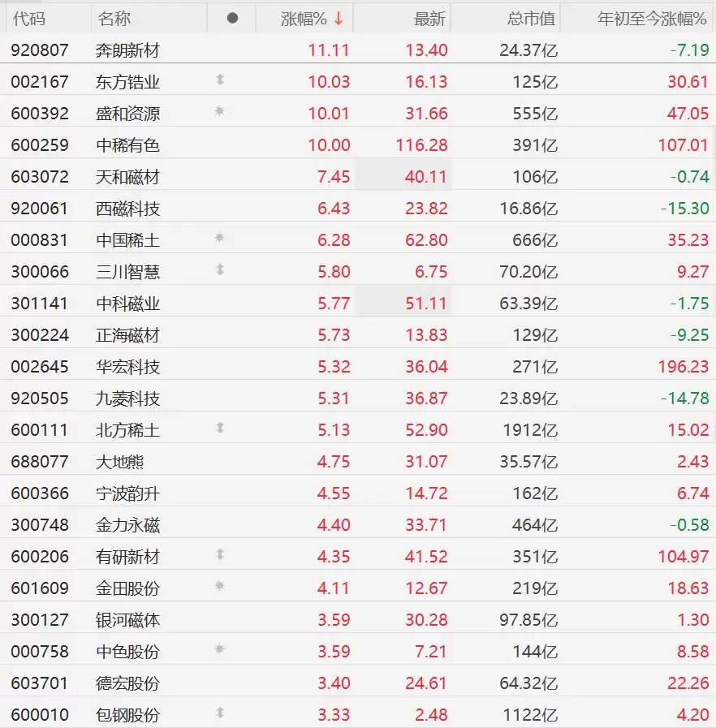Image resolution: width=716 pixels, height=728 pixels.
Task: Click stock code 000831
Action: coord(40,240)
